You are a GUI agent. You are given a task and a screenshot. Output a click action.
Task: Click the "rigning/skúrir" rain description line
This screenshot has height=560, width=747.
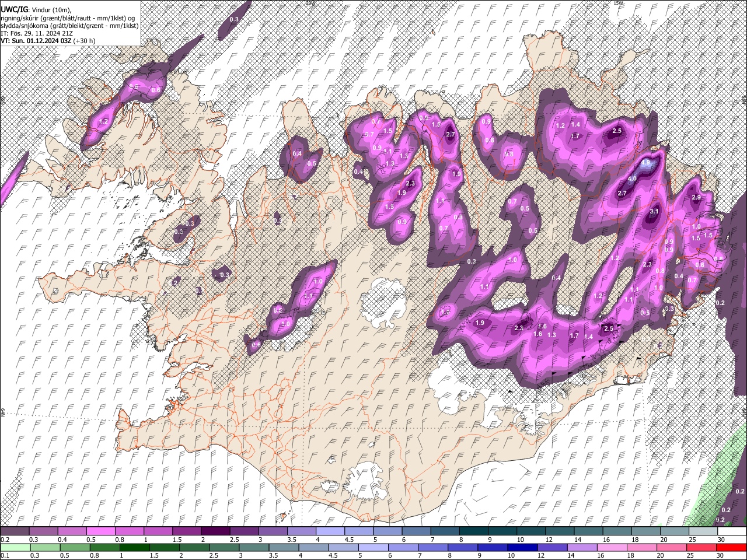point(68,18)
